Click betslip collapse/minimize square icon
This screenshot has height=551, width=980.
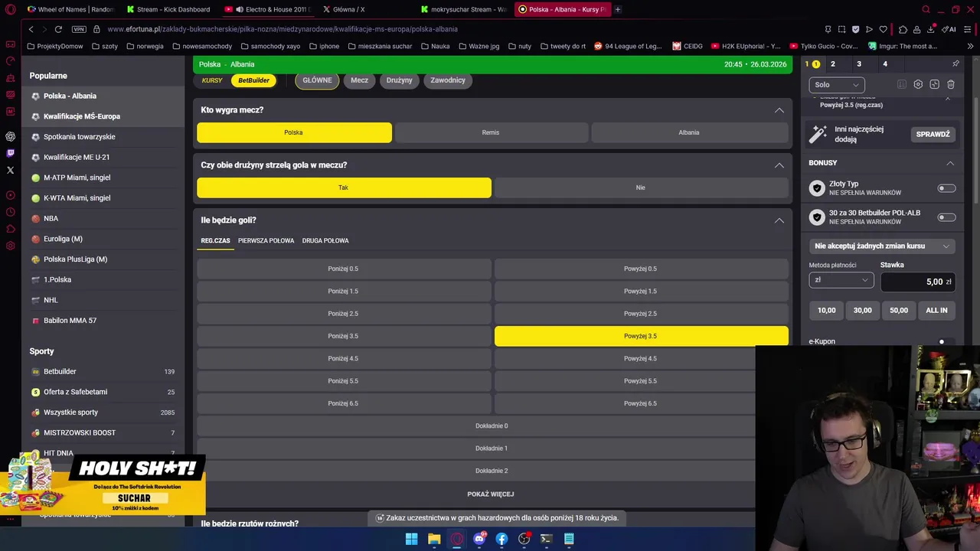click(x=934, y=84)
